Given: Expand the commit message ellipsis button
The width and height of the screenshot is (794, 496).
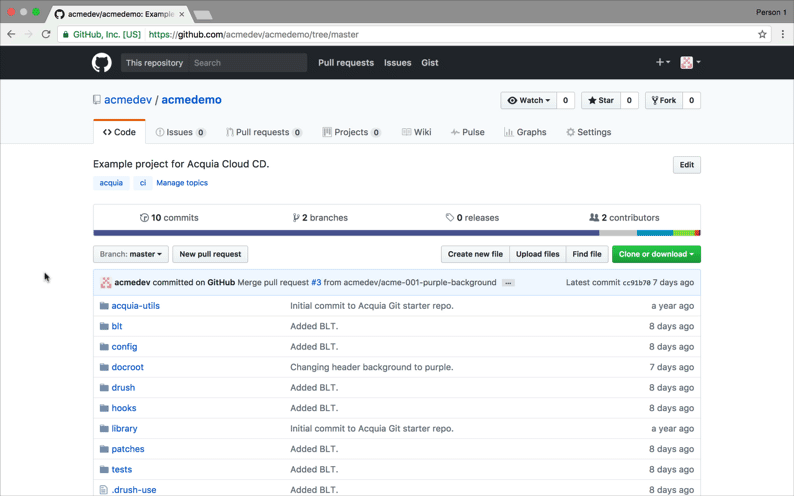Looking at the screenshot, I should click(x=508, y=283).
